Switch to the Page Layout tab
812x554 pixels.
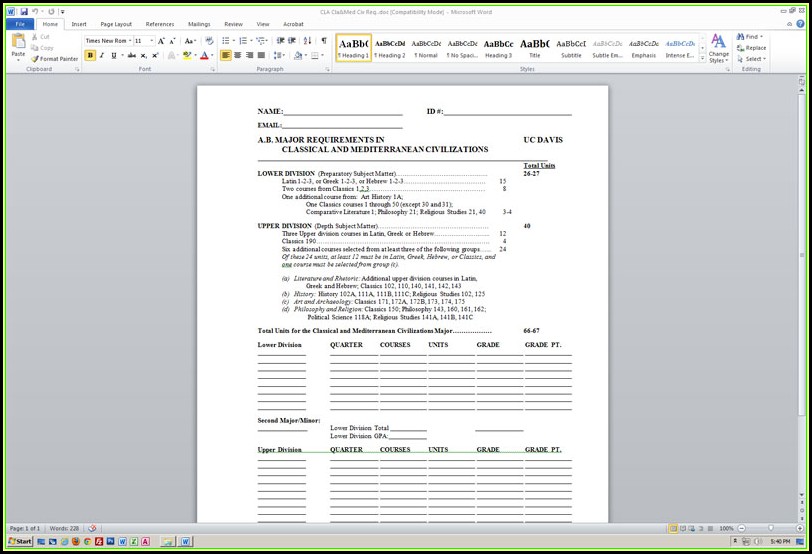click(x=115, y=24)
